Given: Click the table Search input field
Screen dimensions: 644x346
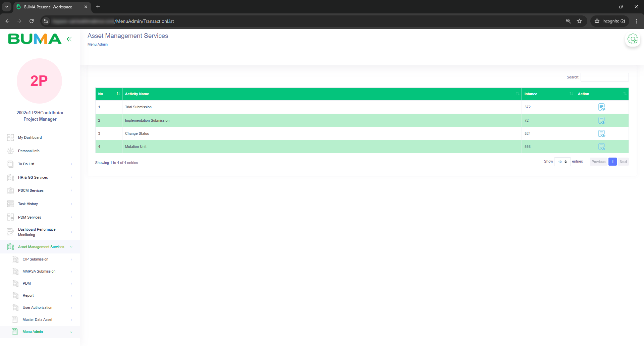Looking at the screenshot, I should tap(604, 77).
